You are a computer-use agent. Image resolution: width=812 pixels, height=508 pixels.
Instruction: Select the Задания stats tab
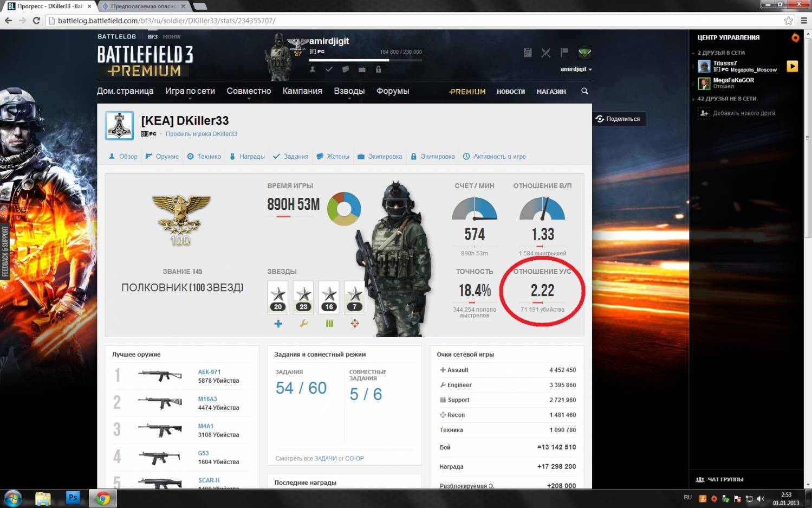click(x=290, y=157)
